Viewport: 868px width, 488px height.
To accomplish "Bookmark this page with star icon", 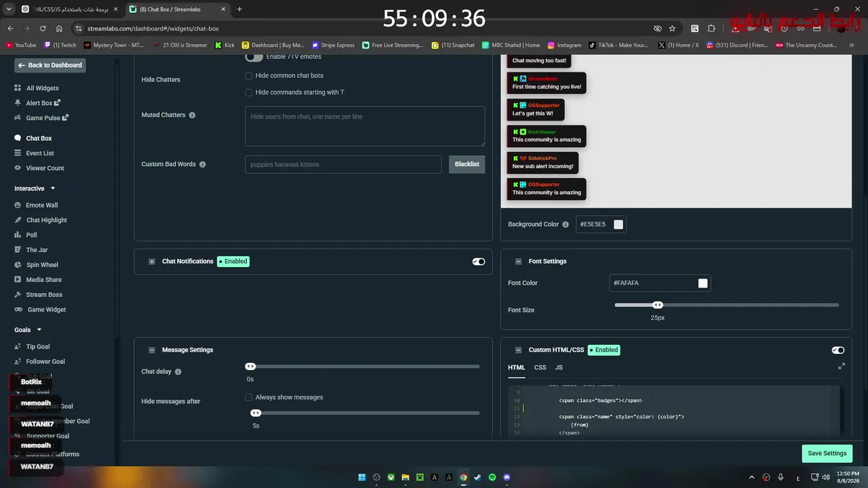I will (672, 28).
